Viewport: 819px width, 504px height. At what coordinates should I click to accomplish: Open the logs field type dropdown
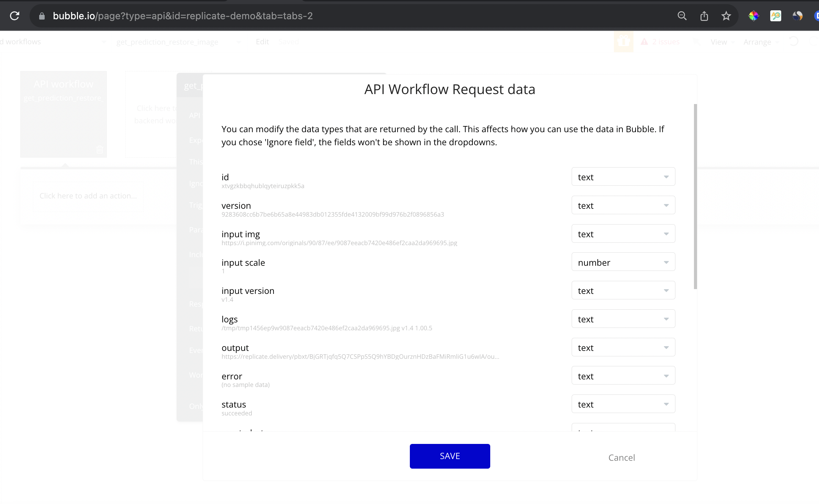tap(623, 319)
